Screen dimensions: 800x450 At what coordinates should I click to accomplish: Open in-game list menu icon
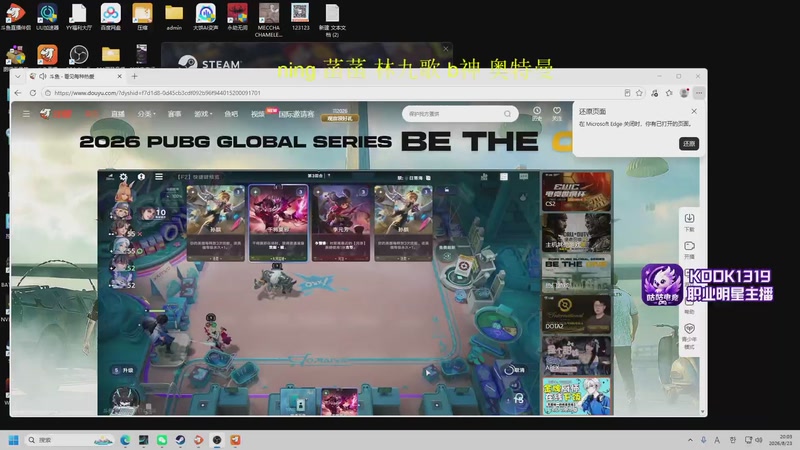click(159, 177)
